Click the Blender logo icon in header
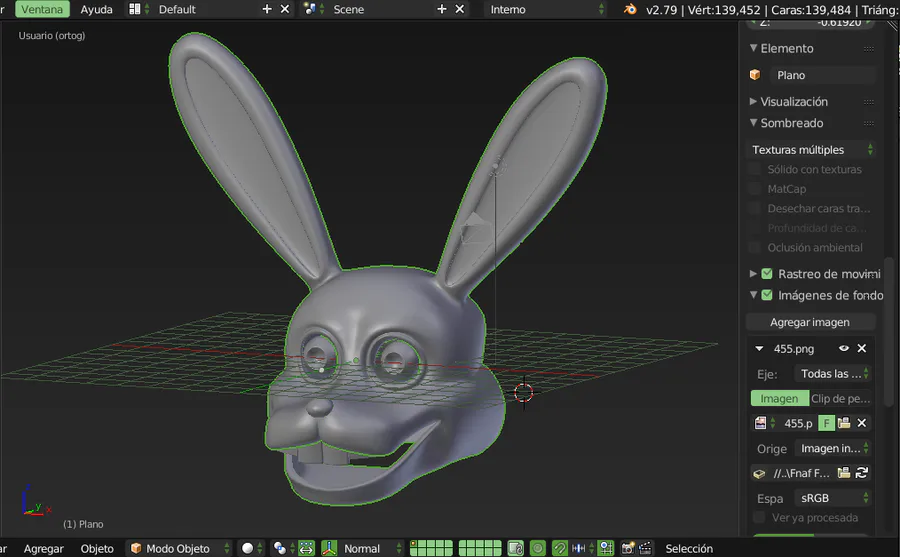900x557 pixels. pyautogui.click(x=630, y=9)
